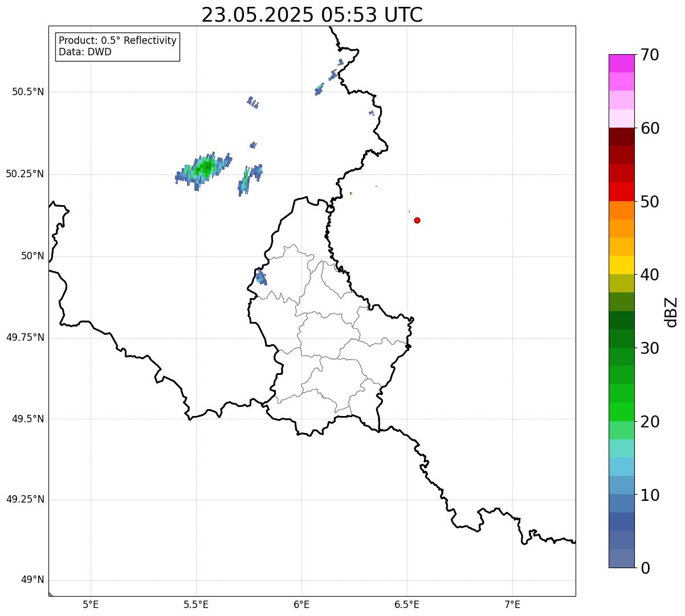685x616 pixels.
Task: Click the '49.75°N' latitude label
Action: (x=25, y=337)
